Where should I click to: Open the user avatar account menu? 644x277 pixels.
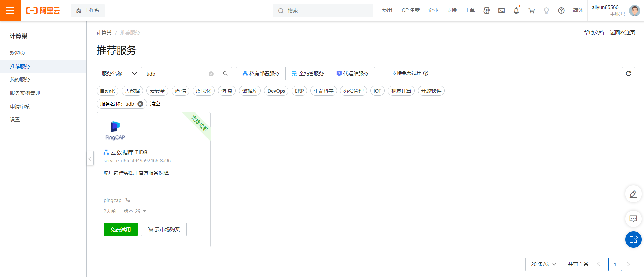click(634, 11)
